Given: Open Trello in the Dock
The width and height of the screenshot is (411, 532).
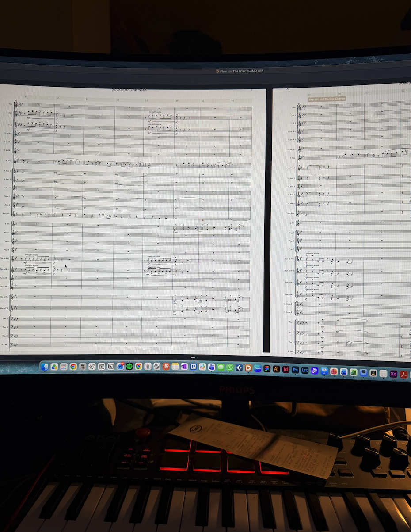Looking at the screenshot, I should tap(193, 367).
